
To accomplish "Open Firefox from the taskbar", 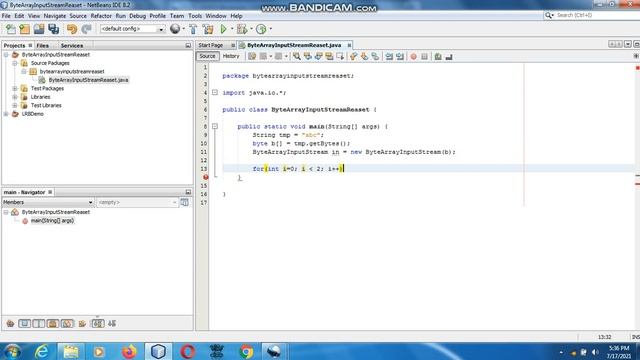I will (129, 351).
